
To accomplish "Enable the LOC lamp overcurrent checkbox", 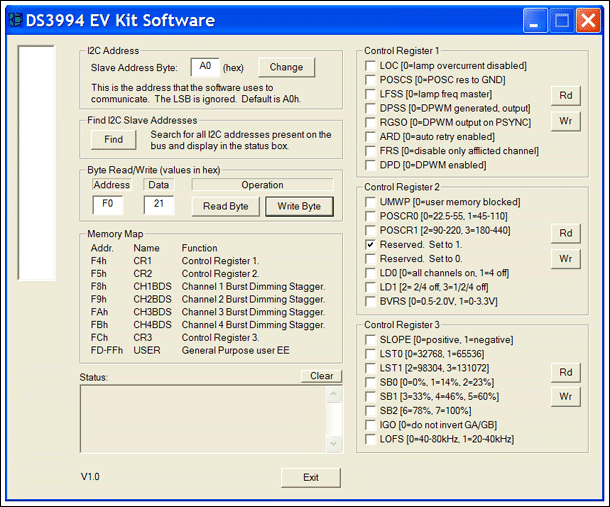I will [370, 66].
